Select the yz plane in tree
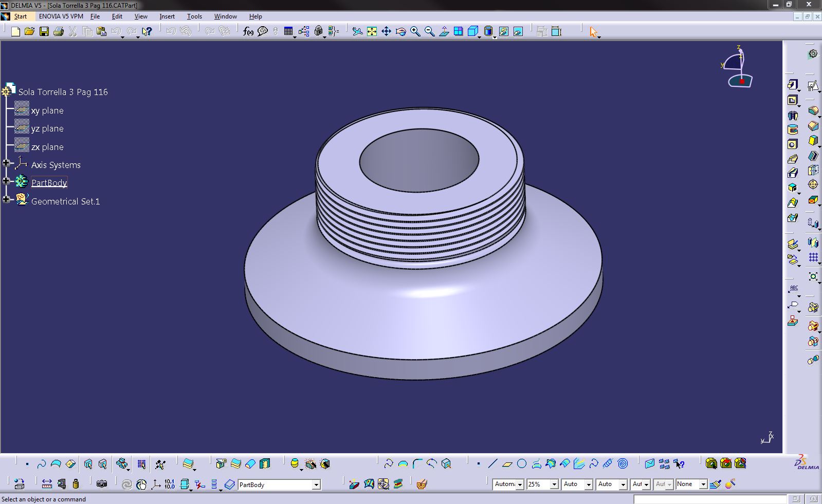The width and height of the screenshot is (822, 504). (47, 128)
